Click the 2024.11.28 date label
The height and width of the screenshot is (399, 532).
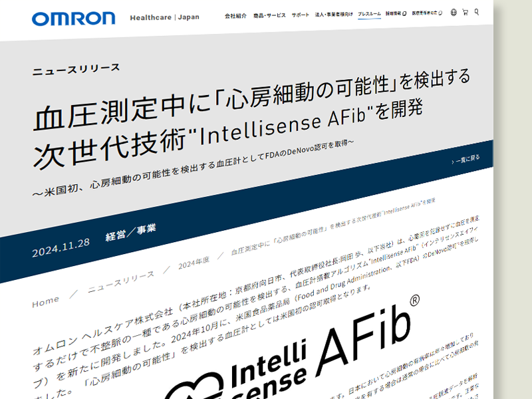coord(60,251)
